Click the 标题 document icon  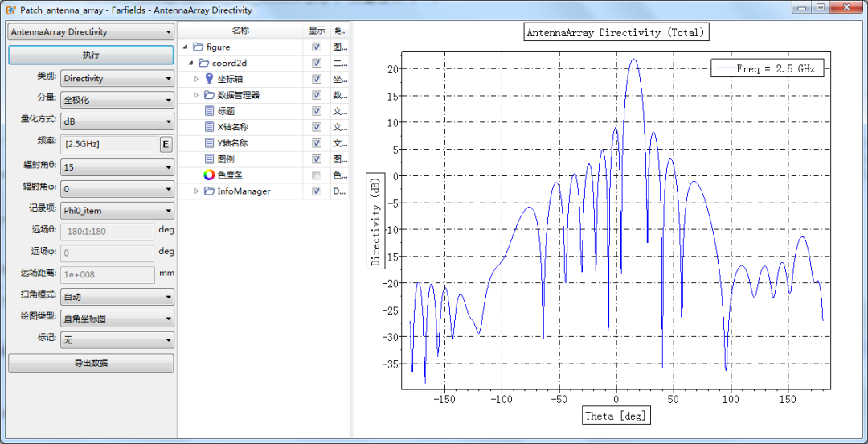click(x=209, y=112)
